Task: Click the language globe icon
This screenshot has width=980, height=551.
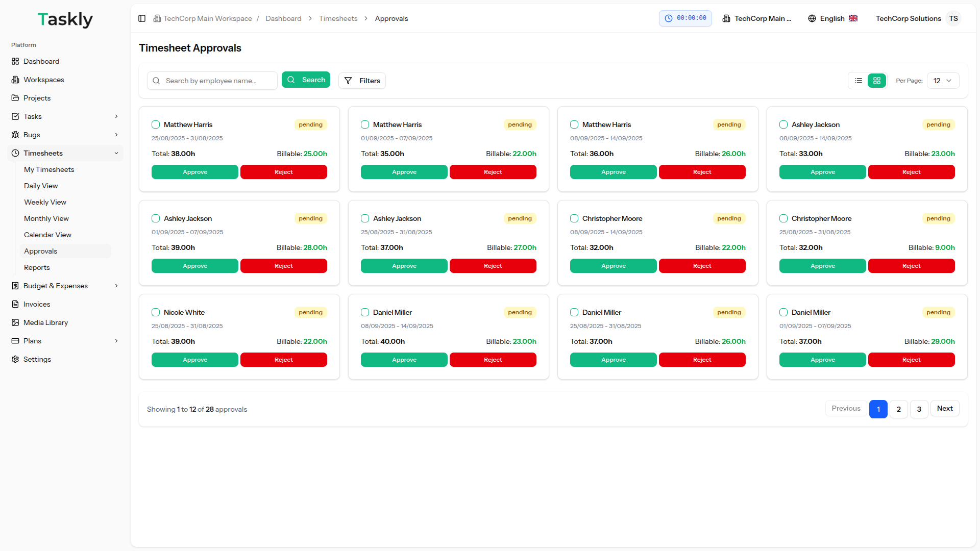Action: click(x=812, y=18)
